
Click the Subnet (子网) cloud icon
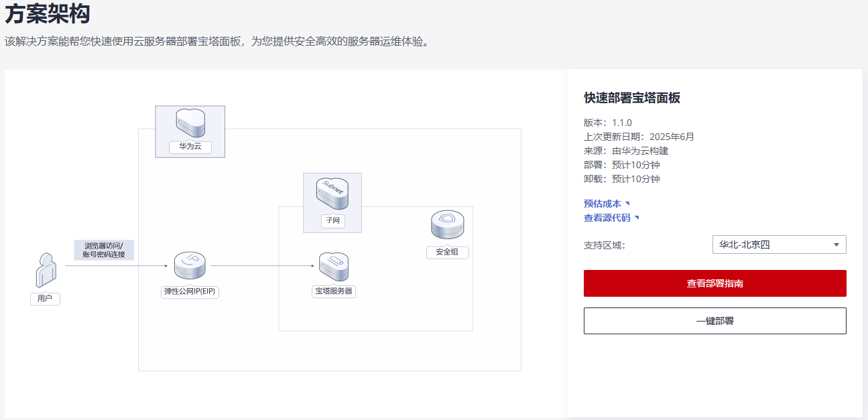[x=332, y=194]
